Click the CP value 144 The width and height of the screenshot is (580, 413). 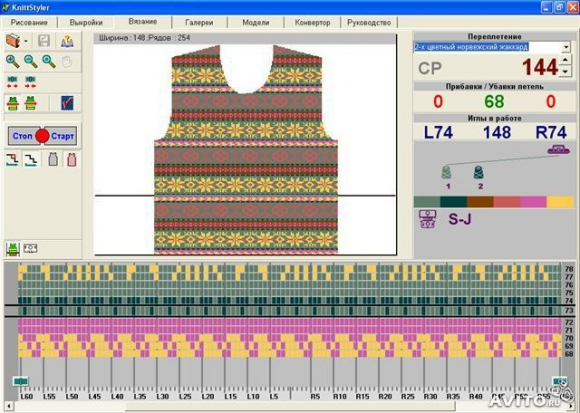[x=540, y=67]
